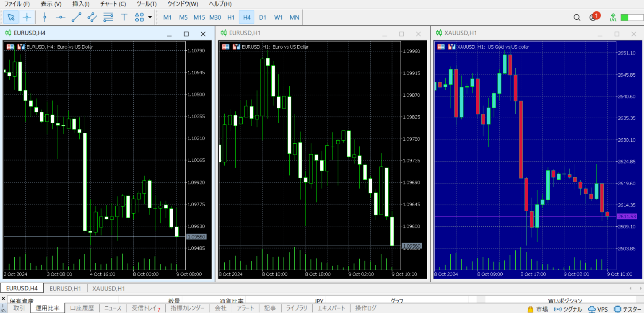Open the search magnifier icon
The width and height of the screenshot is (644, 313).
[x=577, y=17]
